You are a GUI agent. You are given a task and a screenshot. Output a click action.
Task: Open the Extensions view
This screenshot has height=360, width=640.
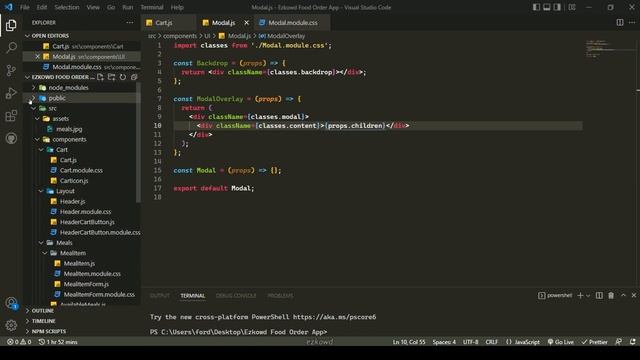click(x=11, y=116)
